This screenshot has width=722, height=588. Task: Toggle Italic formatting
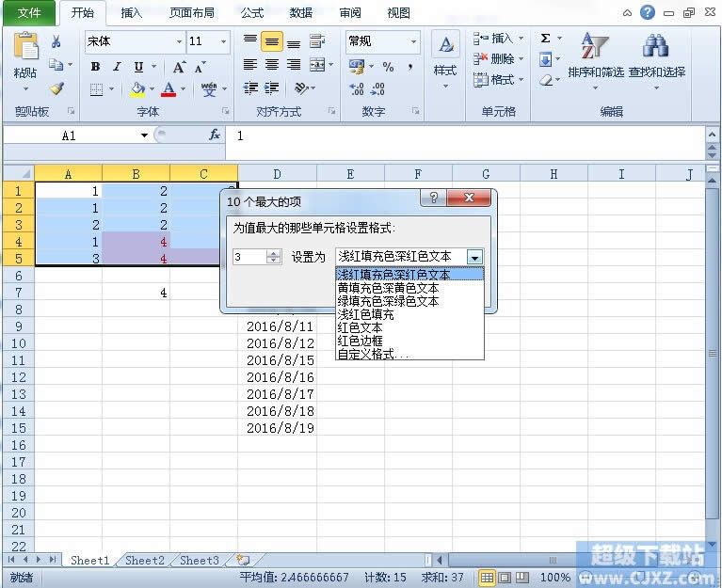coord(117,67)
